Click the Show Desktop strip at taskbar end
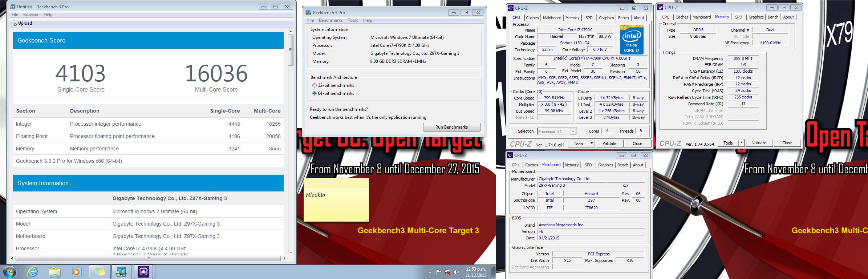This screenshot has width=868, height=279. [x=493, y=272]
